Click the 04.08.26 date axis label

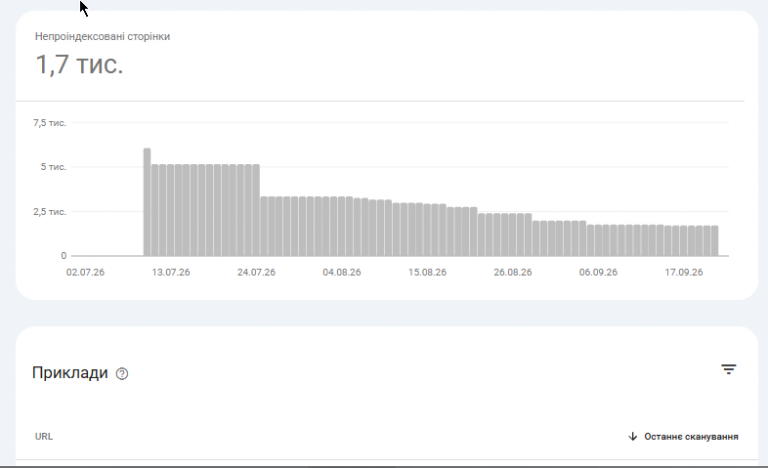[342, 272]
